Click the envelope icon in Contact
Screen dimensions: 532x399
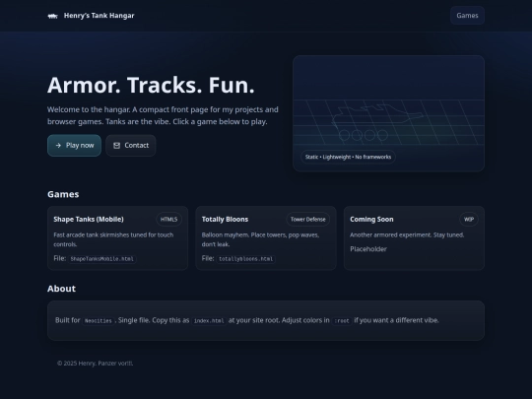click(116, 146)
